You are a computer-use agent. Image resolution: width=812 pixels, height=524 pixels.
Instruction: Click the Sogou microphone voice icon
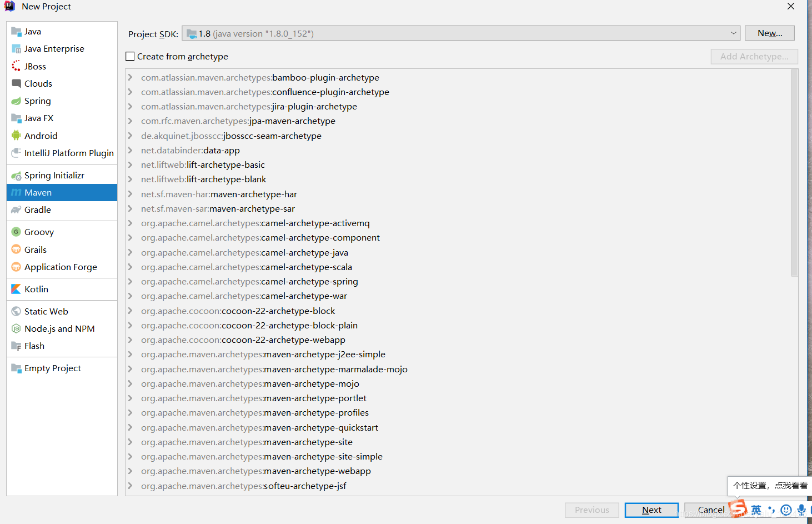801,510
